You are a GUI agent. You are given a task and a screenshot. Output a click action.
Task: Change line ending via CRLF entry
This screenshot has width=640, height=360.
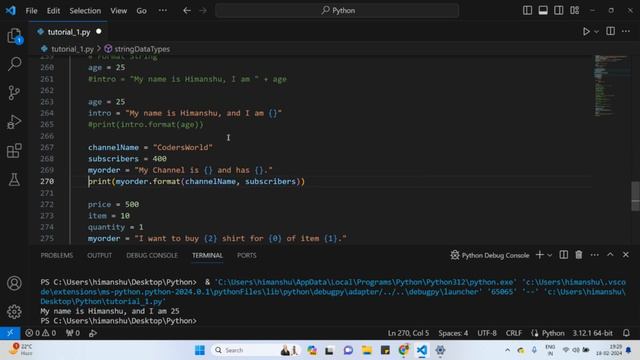513,333
